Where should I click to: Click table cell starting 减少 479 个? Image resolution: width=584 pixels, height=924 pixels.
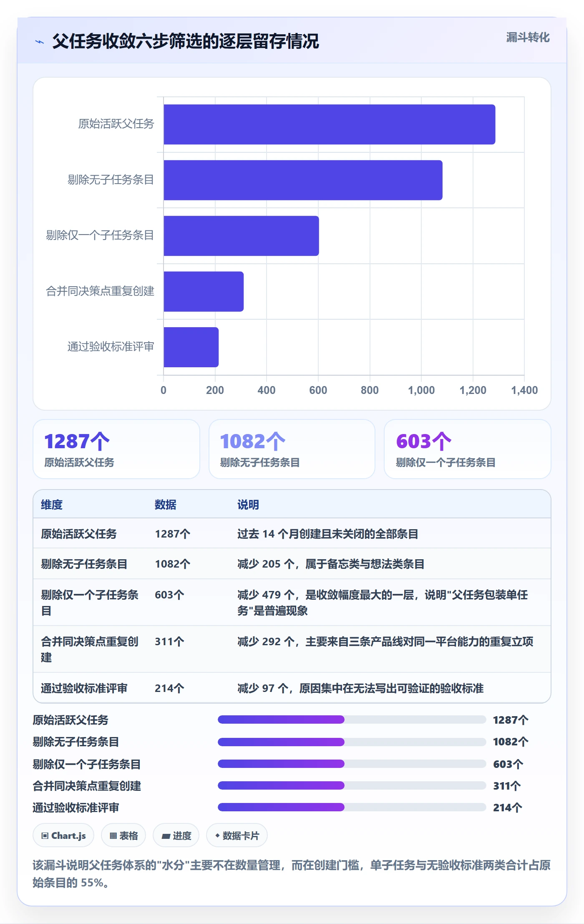tap(383, 603)
